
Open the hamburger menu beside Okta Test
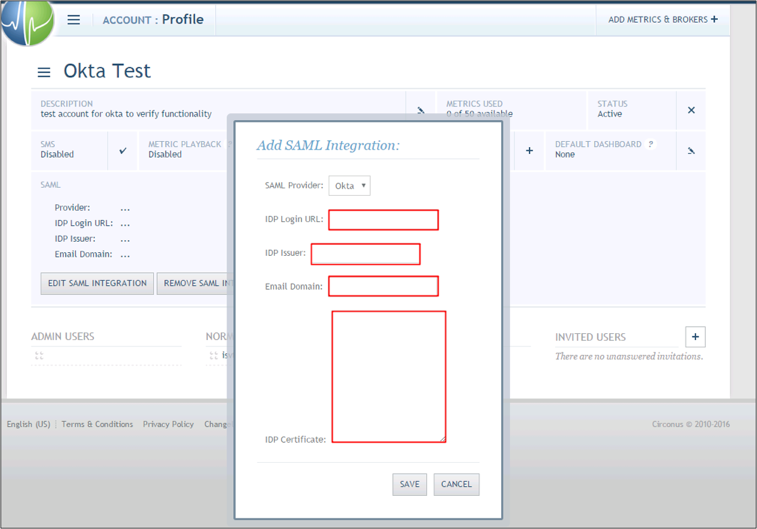click(x=44, y=72)
